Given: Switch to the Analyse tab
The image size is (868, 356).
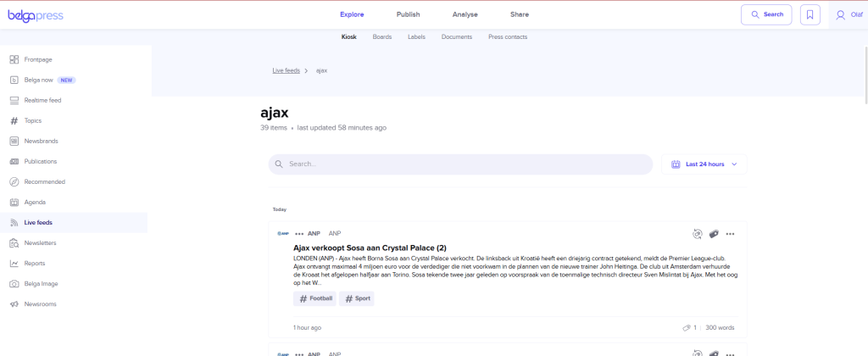Looking at the screenshot, I should coord(465,14).
